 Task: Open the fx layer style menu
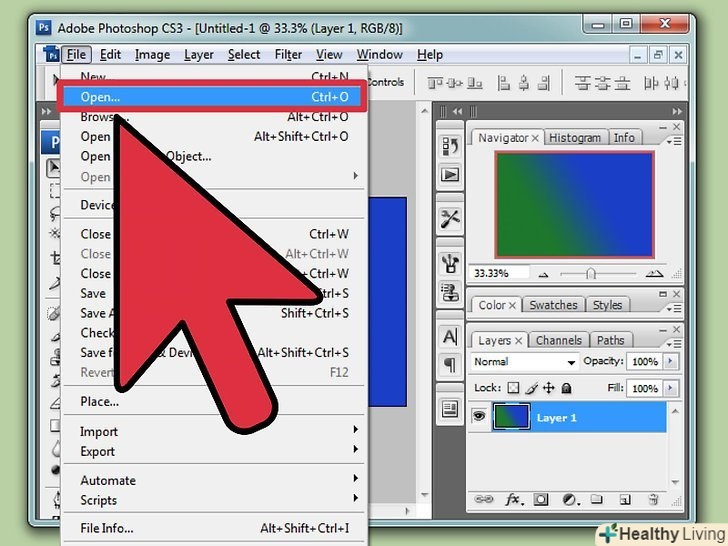tap(514, 500)
